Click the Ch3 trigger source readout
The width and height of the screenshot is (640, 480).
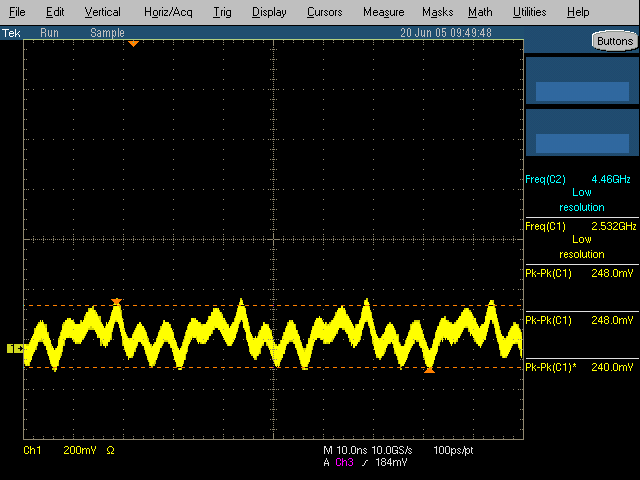tap(344, 462)
